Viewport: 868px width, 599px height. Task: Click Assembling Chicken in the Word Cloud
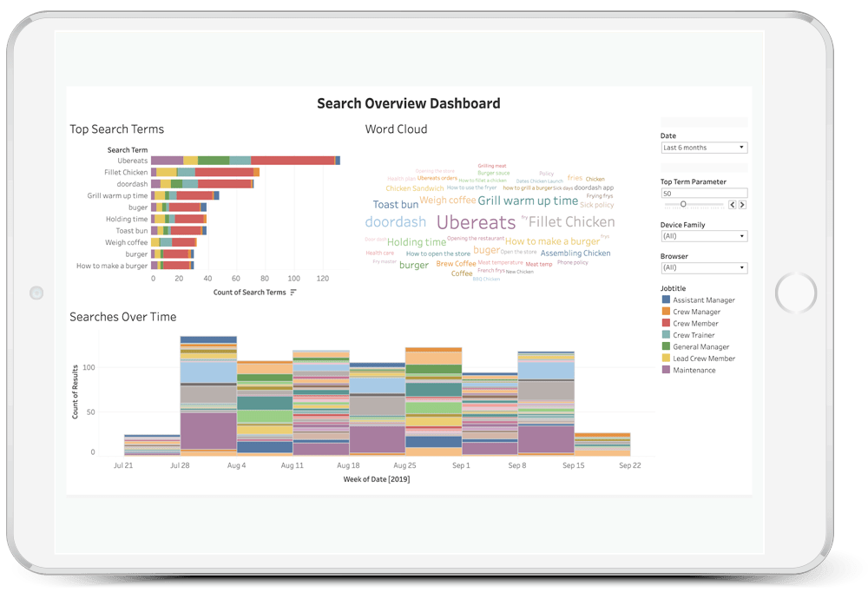[x=575, y=253]
